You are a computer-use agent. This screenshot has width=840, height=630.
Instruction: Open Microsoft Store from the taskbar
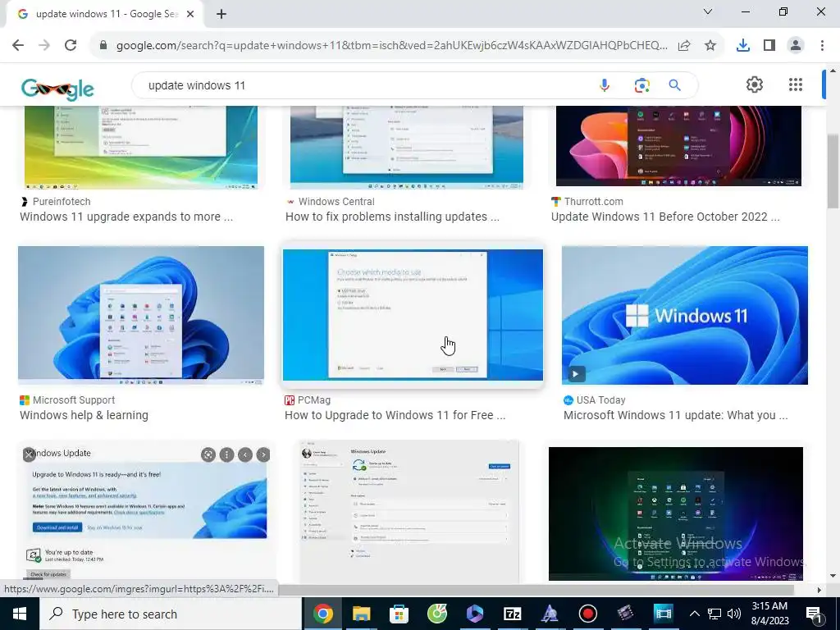pos(399,614)
